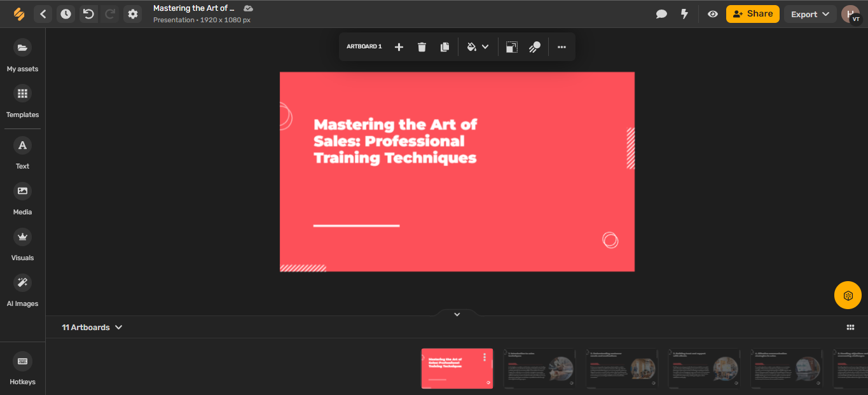Open the AI Images generator
This screenshot has width=868, height=395.
[22, 289]
